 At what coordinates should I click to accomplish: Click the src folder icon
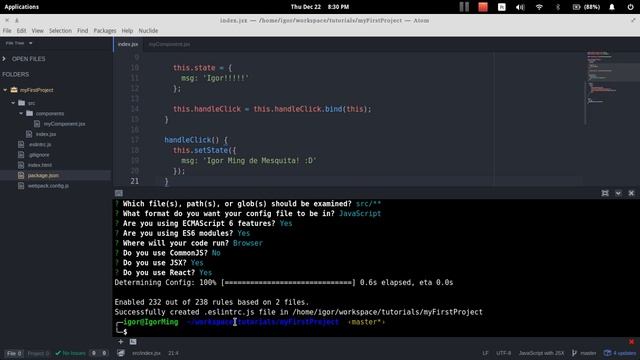click(x=22, y=103)
